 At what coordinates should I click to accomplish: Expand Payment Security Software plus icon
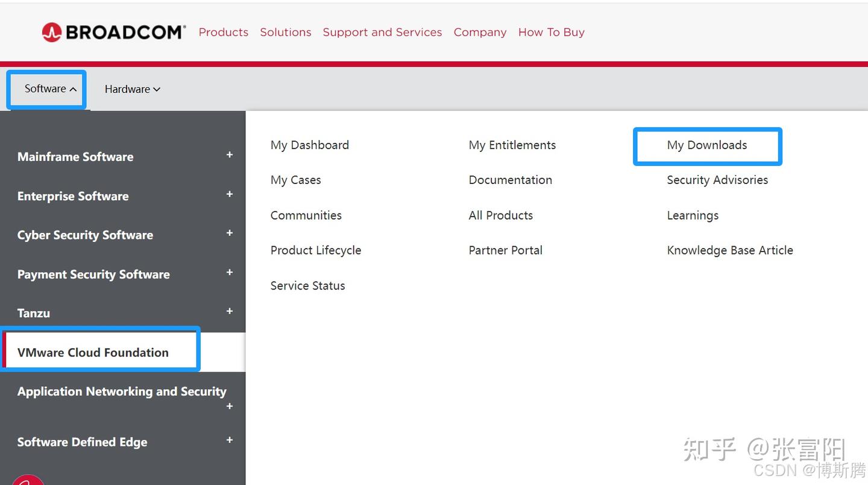coord(230,273)
